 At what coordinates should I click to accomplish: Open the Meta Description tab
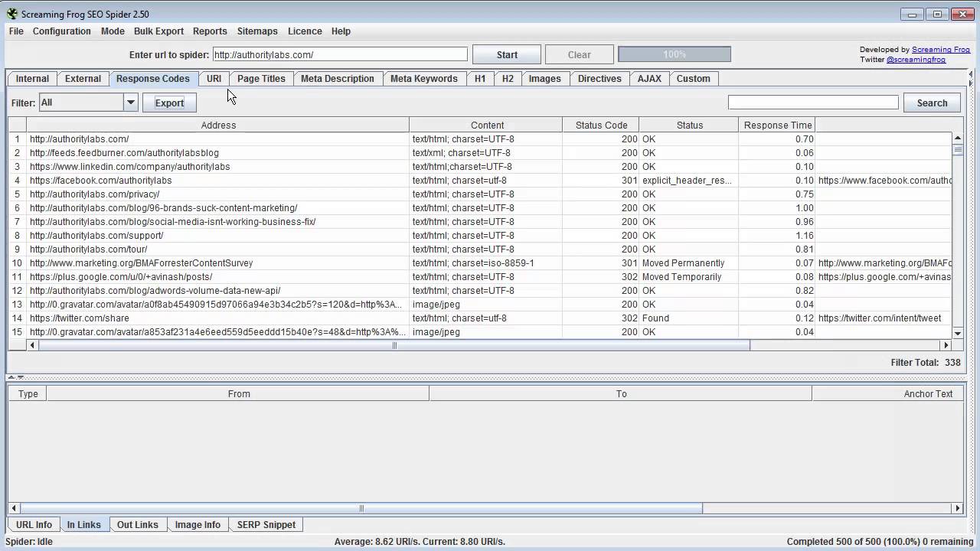point(338,79)
